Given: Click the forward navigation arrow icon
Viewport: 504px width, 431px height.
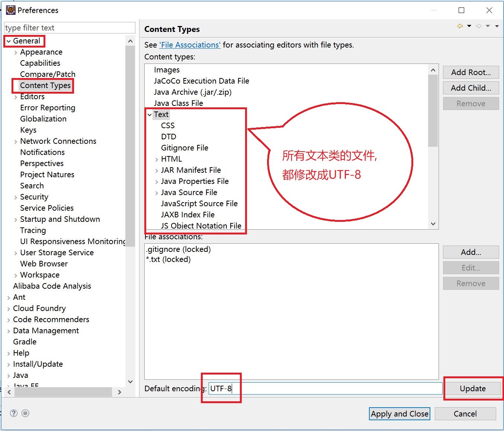Looking at the screenshot, I should [479, 26].
